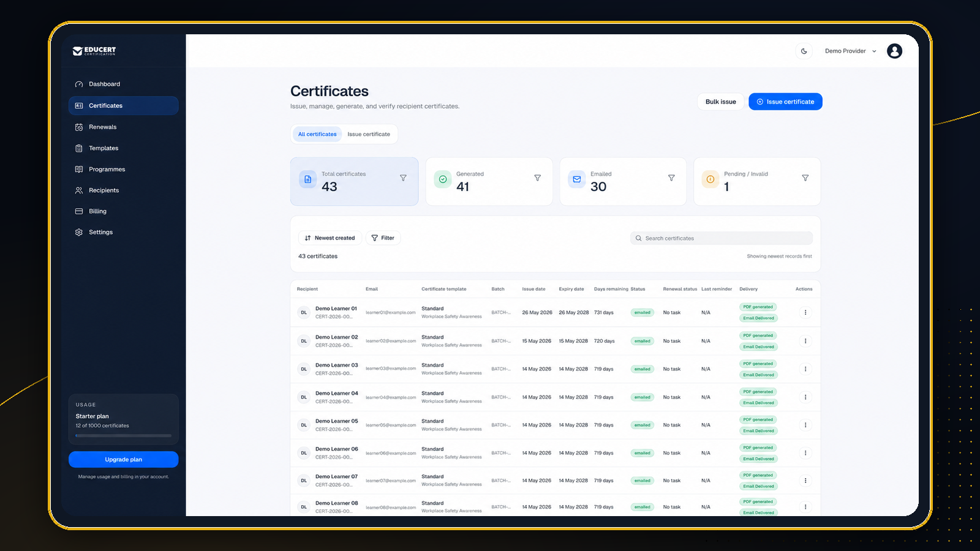Click 731 days remaining value

click(x=603, y=312)
